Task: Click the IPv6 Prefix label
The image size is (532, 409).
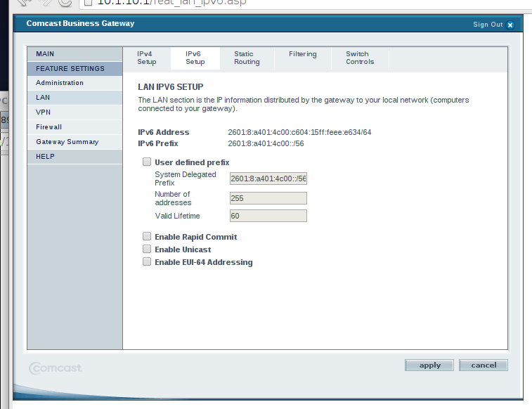Action: [x=158, y=143]
